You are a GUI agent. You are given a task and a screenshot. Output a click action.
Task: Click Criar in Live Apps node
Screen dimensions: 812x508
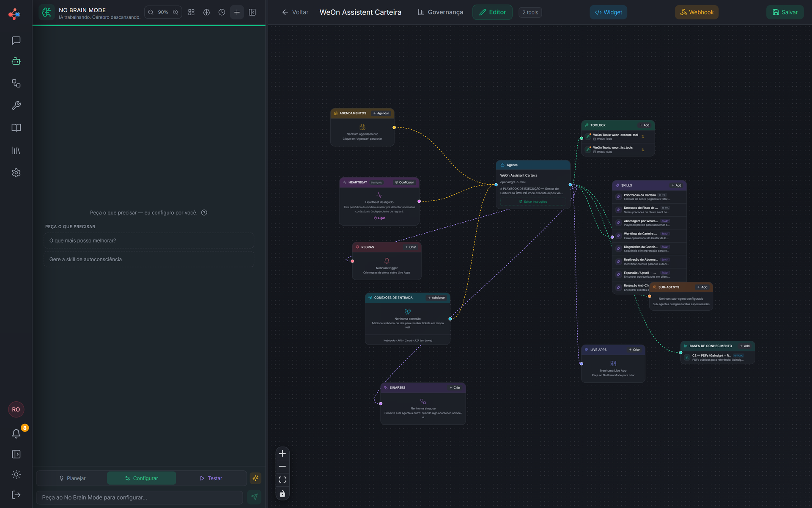coord(634,350)
